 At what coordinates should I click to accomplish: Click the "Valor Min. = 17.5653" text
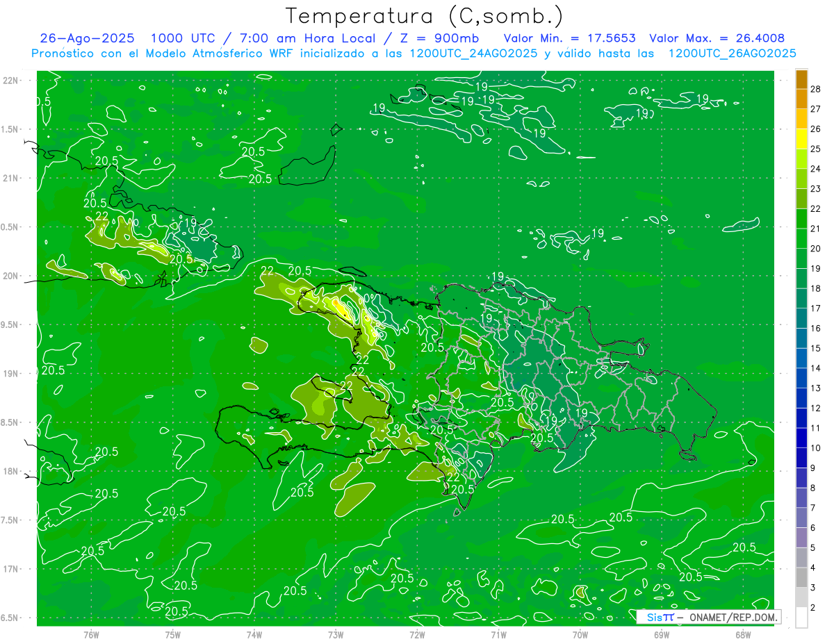[569, 38]
